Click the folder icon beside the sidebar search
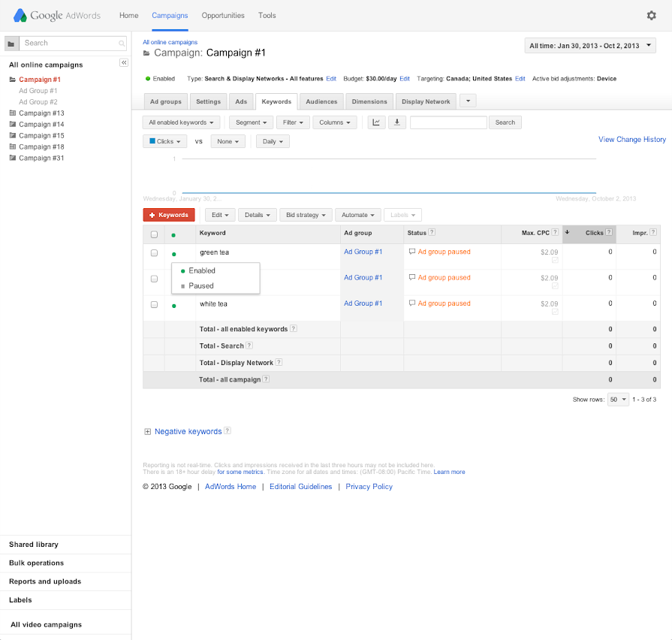This screenshot has height=640, width=672. tap(11, 44)
